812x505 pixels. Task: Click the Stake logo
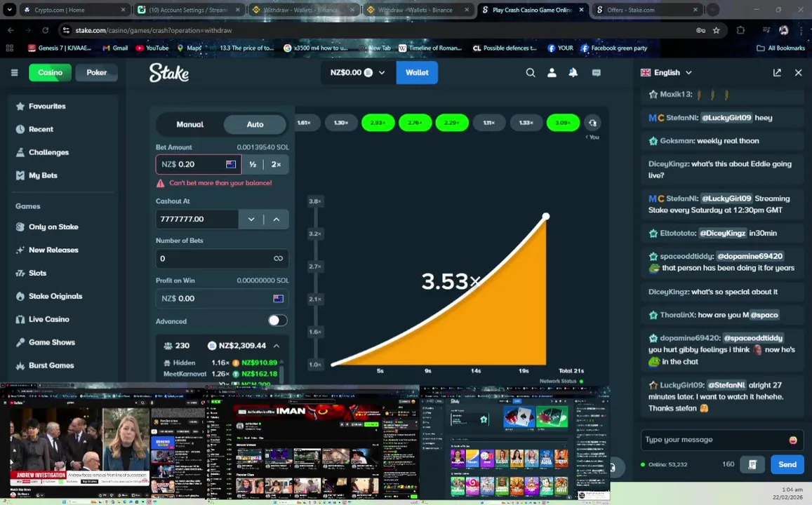(169, 72)
